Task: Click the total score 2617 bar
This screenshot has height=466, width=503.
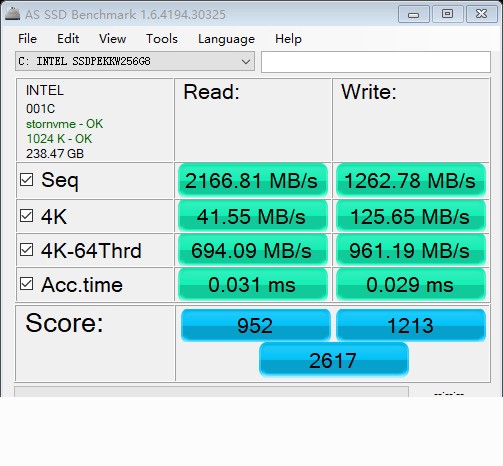Action: 334,360
